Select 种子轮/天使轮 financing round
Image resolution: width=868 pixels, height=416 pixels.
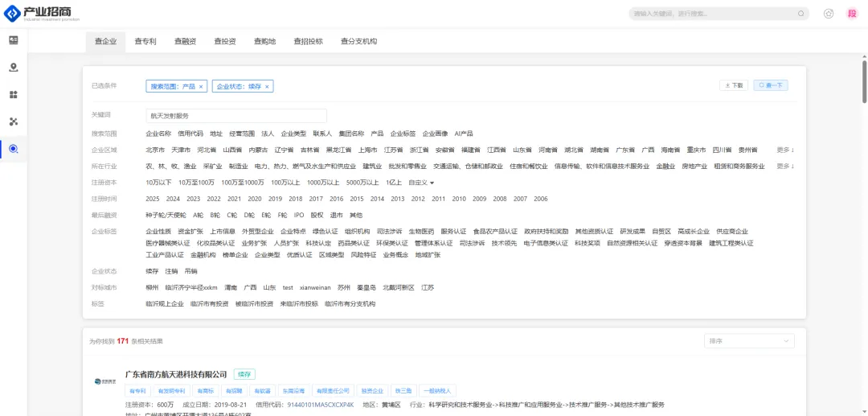click(166, 215)
